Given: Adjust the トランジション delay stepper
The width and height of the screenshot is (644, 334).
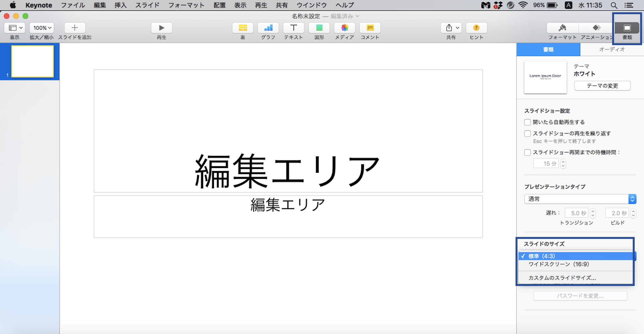Looking at the screenshot, I should pyautogui.click(x=593, y=213).
